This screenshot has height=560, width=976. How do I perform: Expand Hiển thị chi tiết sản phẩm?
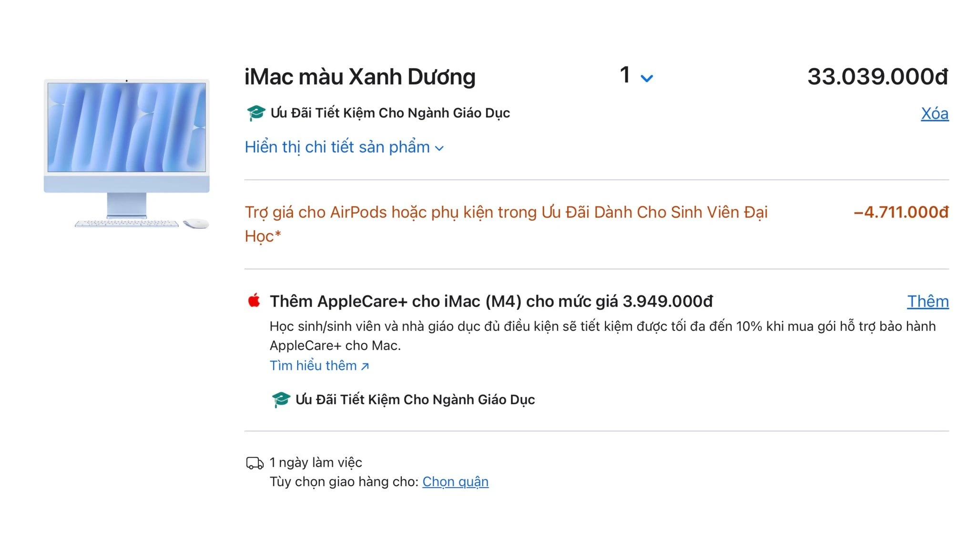point(344,147)
